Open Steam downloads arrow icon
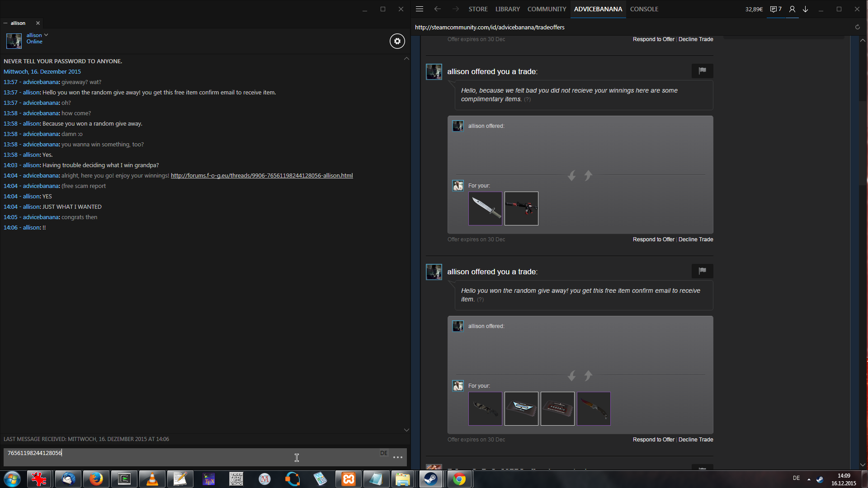Image resolution: width=868 pixels, height=488 pixels. click(806, 9)
